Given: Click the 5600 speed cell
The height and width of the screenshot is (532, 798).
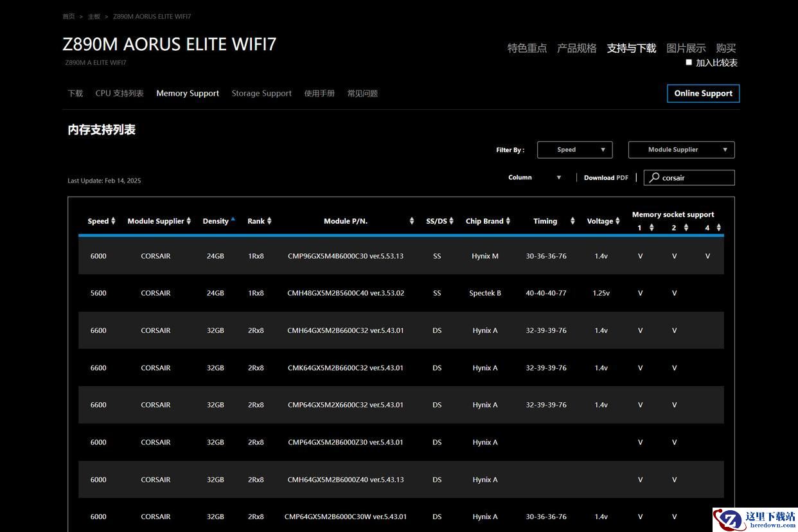Looking at the screenshot, I should [98, 293].
